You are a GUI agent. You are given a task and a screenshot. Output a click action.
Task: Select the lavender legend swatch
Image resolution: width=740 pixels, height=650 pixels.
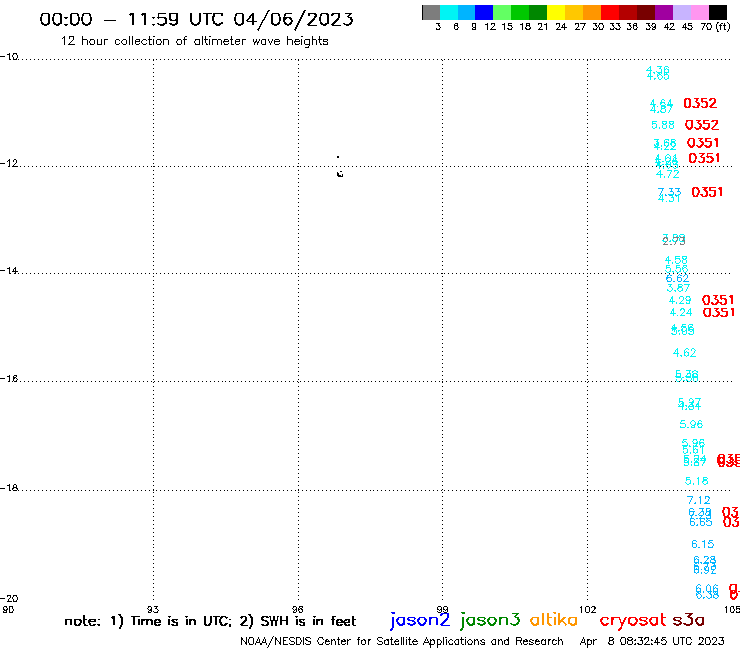pos(681,12)
